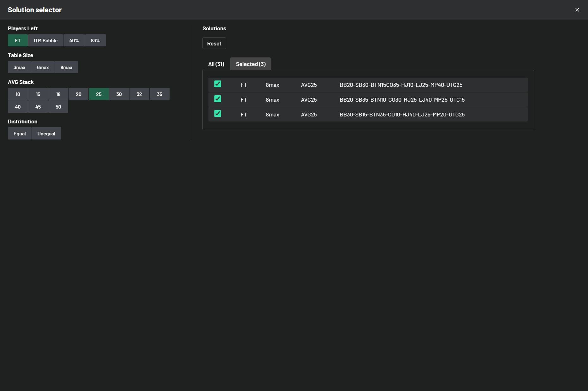Select the Unequal distribution filter
The width and height of the screenshot is (588, 391).
coord(46,134)
